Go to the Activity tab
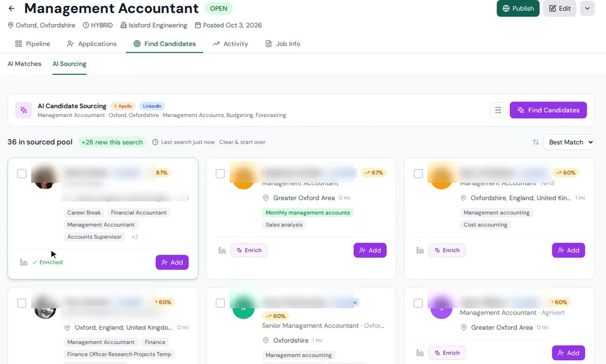 coord(230,44)
